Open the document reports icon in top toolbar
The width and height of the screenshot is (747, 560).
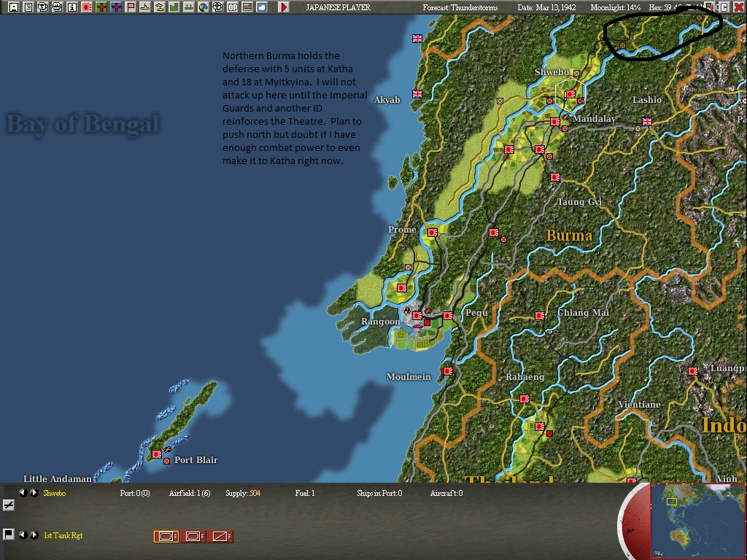[28, 7]
